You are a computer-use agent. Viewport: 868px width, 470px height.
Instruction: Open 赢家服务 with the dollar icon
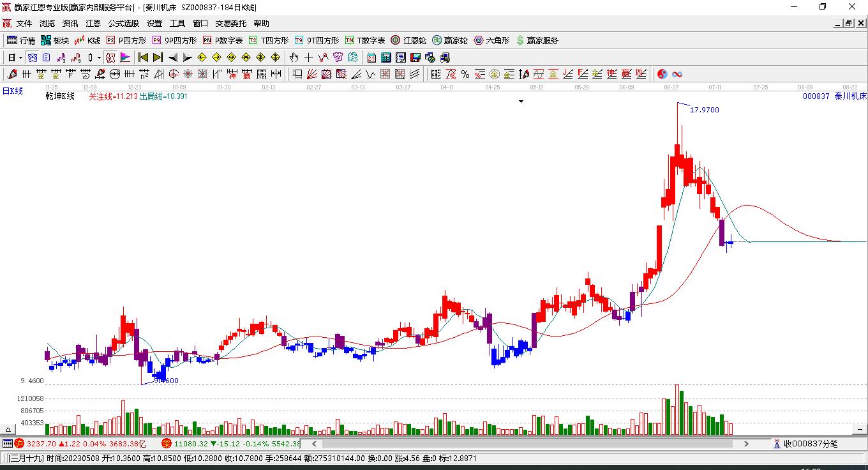pyautogui.click(x=537, y=40)
